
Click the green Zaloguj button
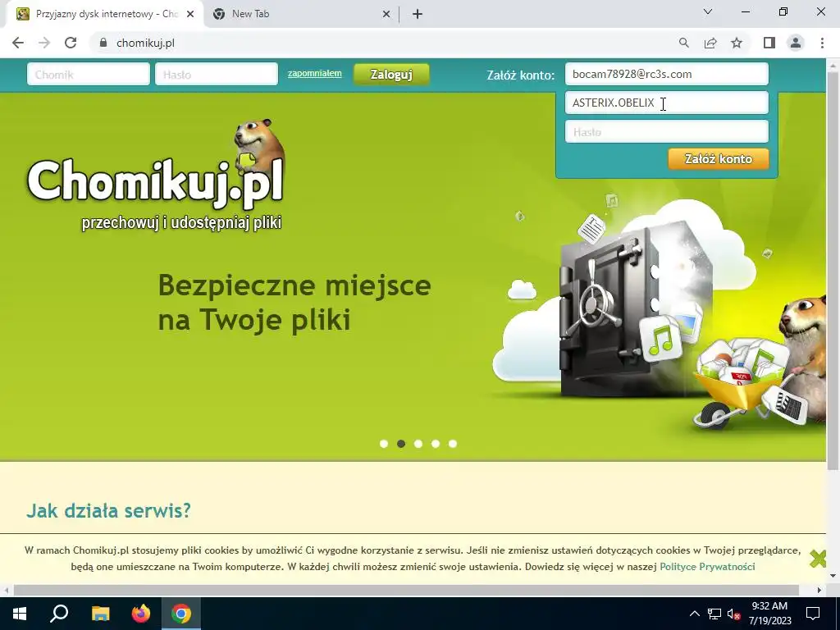click(391, 74)
